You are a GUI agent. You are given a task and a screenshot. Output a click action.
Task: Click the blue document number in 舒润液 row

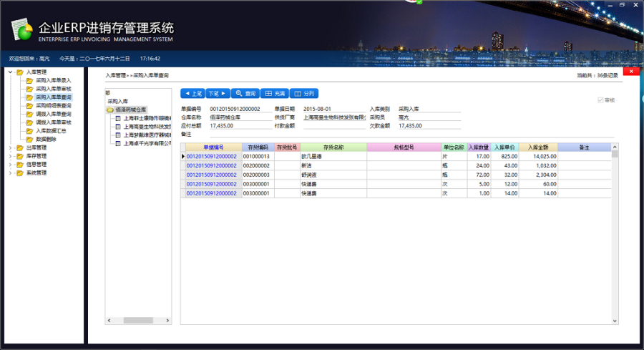(212, 175)
